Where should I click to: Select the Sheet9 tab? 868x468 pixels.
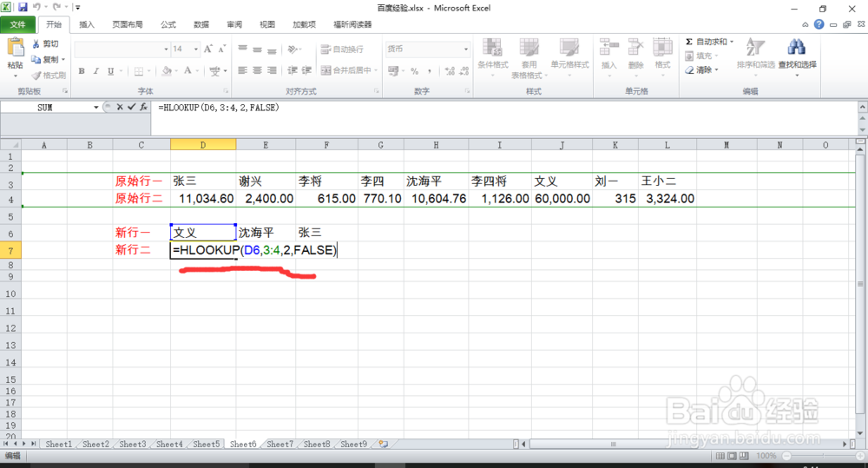(x=354, y=445)
